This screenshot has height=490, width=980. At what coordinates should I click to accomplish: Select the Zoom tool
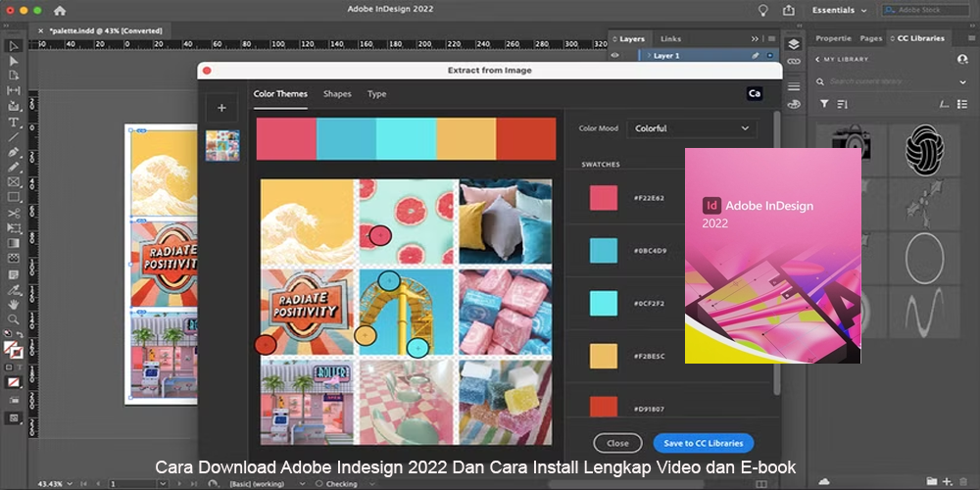(x=13, y=319)
